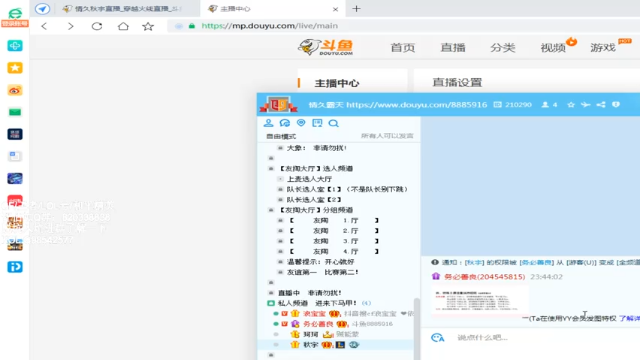The image size is (640, 360).
Task: View online member count in YY header
Action: tap(549, 105)
